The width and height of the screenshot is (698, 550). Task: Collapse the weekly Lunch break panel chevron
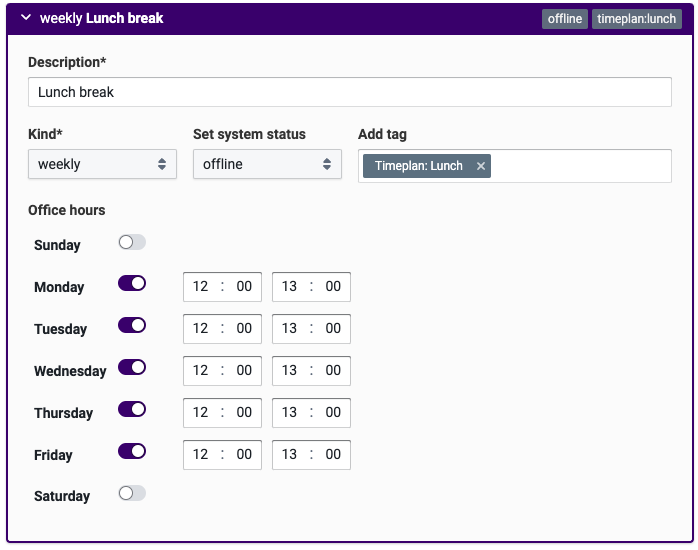coord(26,18)
